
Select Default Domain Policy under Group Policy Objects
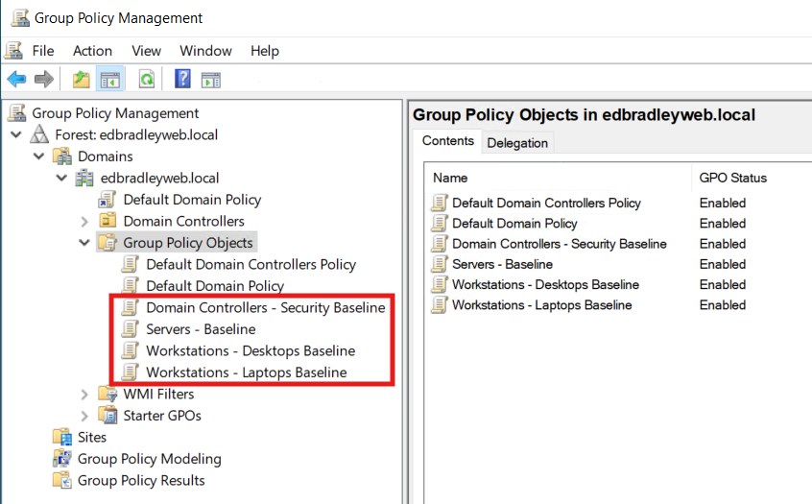[215, 286]
